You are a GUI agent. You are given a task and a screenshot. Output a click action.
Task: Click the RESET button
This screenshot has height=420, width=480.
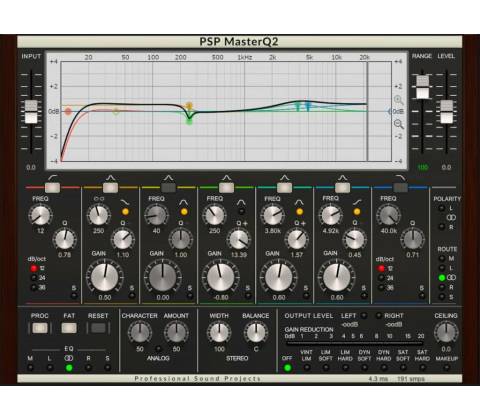point(98,328)
